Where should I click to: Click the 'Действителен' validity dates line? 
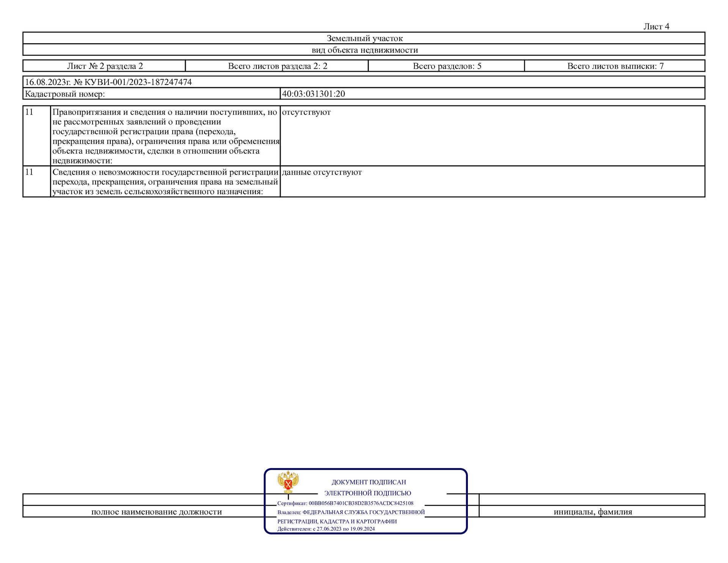tap(326, 529)
